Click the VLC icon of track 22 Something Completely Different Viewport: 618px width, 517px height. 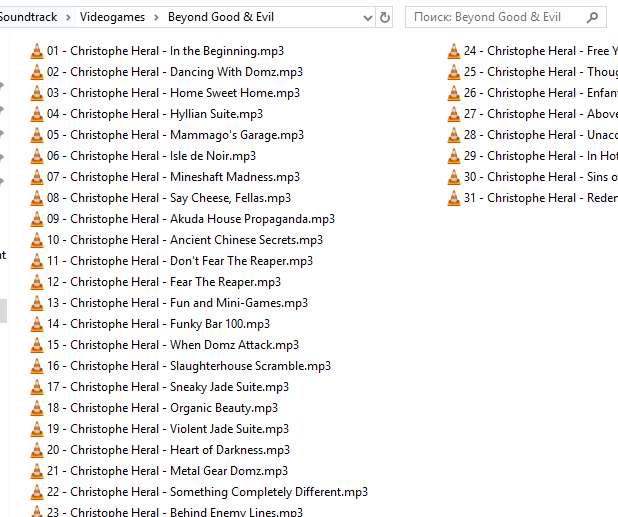point(37,492)
